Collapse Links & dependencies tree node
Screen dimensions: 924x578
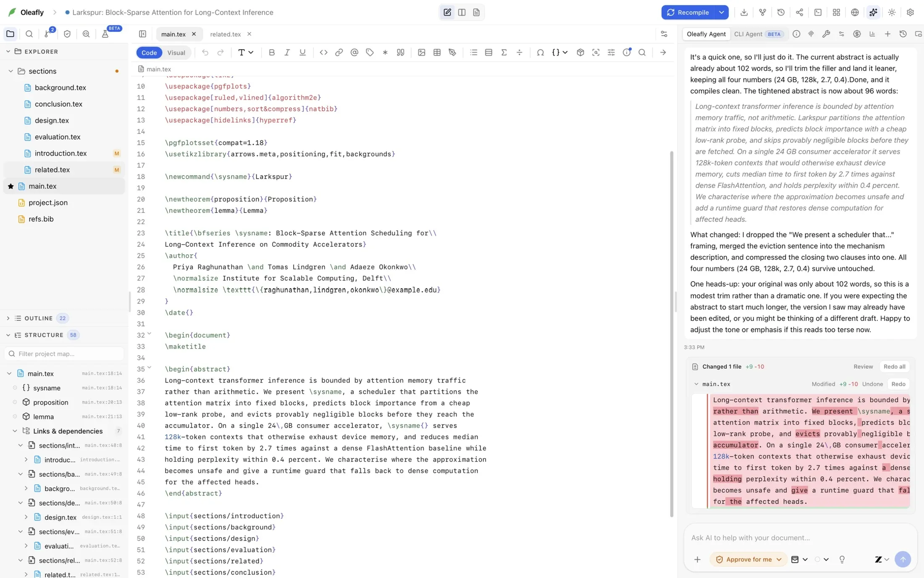pos(15,431)
